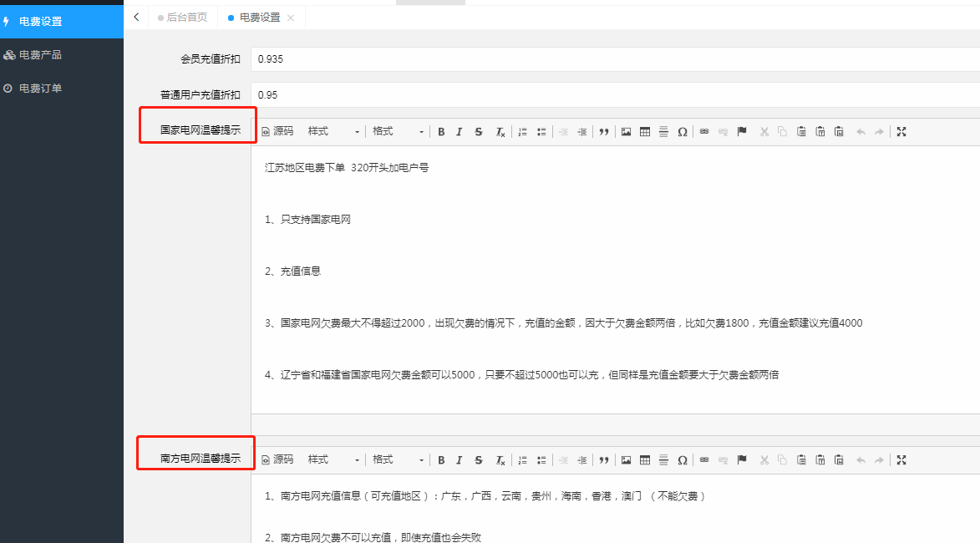Screen dimensions: 980x543
Task: Toggle Bold in the 国家电网 editor toolbar
Action: (440, 132)
